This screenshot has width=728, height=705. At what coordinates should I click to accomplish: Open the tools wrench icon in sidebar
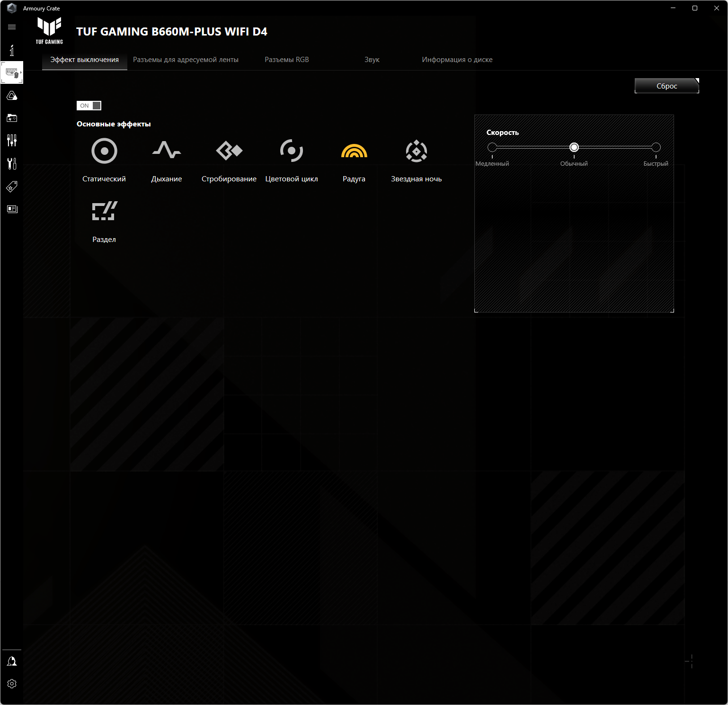(x=12, y=163)
